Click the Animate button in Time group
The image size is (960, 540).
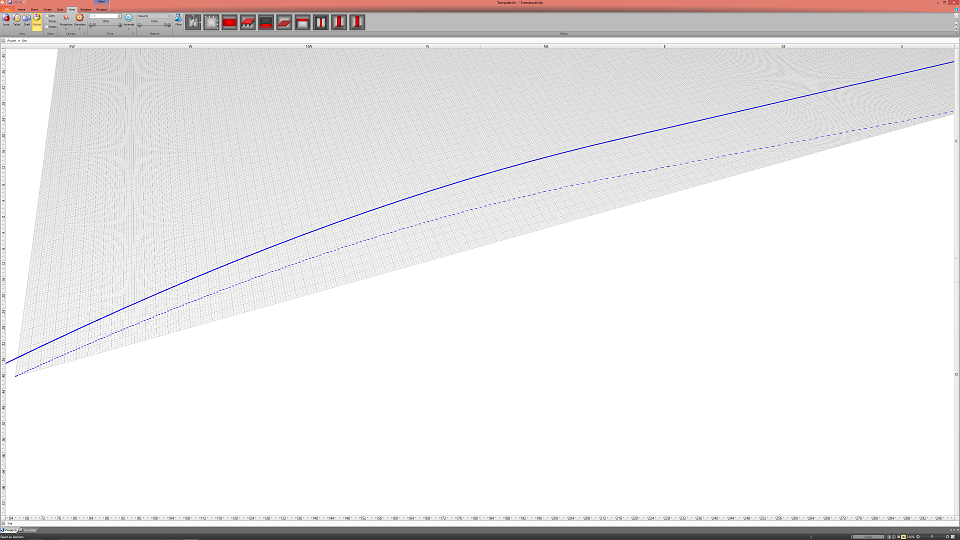point(129,20)
